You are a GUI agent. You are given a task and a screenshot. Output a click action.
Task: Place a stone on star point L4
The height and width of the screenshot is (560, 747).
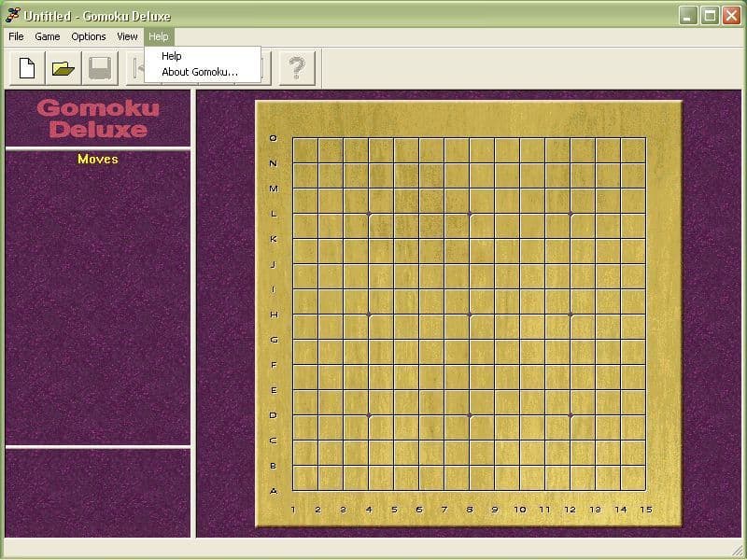coord(369,214)
